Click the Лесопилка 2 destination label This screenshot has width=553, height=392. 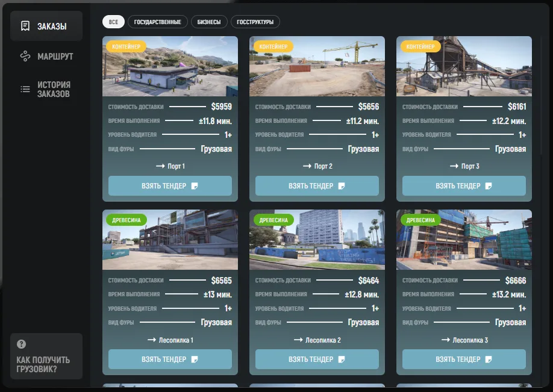(x=323, y=340)
